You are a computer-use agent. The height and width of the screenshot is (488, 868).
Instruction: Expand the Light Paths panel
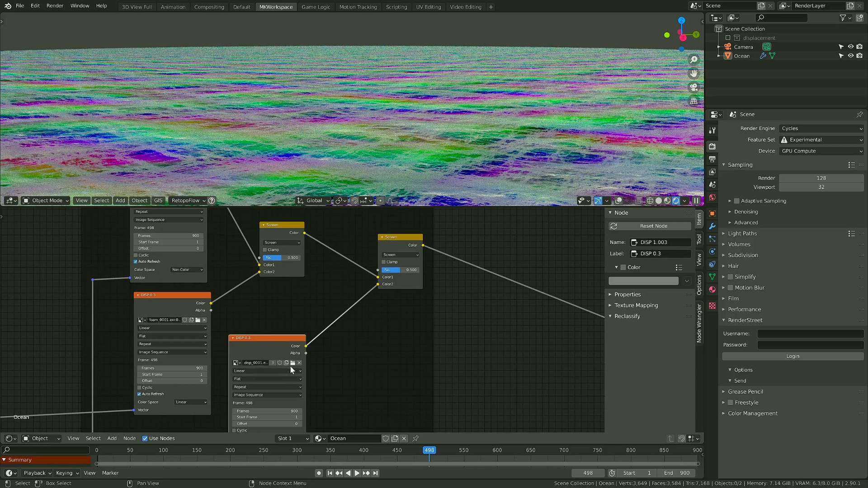(742, 234)
